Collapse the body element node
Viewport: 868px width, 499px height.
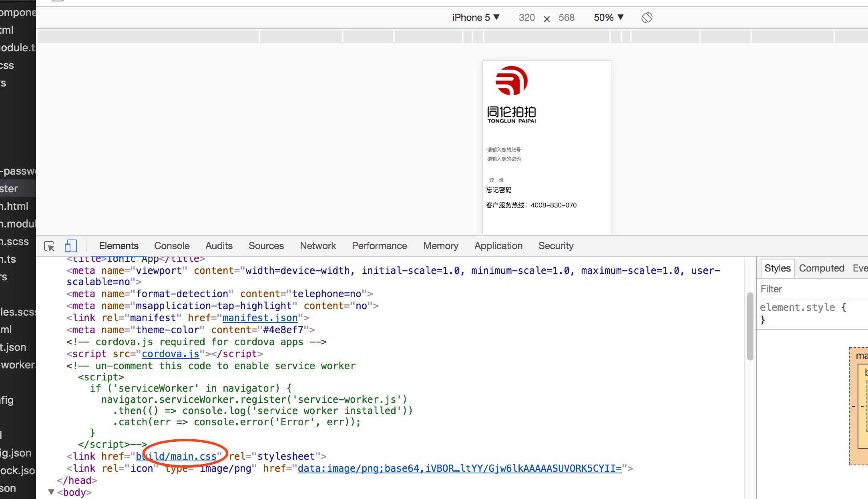(51, 492)
